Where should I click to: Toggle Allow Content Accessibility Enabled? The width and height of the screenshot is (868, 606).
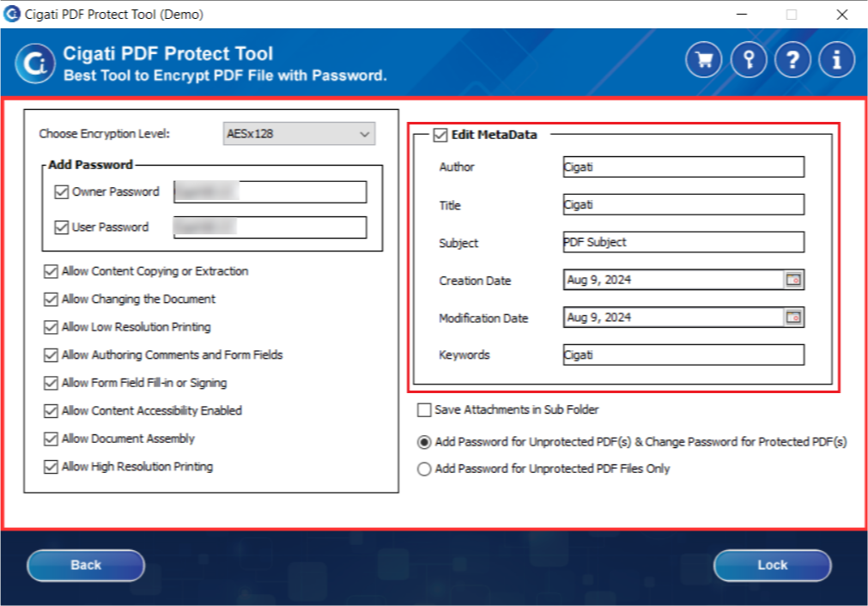[51, 410]
